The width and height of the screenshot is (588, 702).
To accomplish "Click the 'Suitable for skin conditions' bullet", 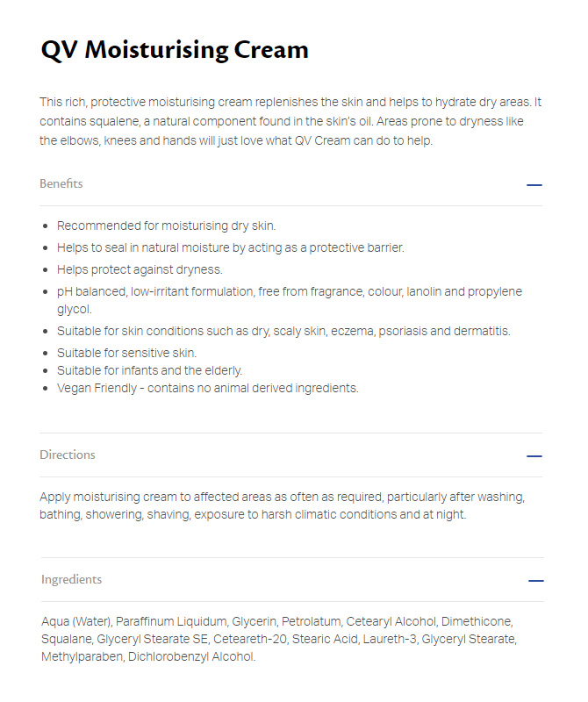I will (283, 331).
